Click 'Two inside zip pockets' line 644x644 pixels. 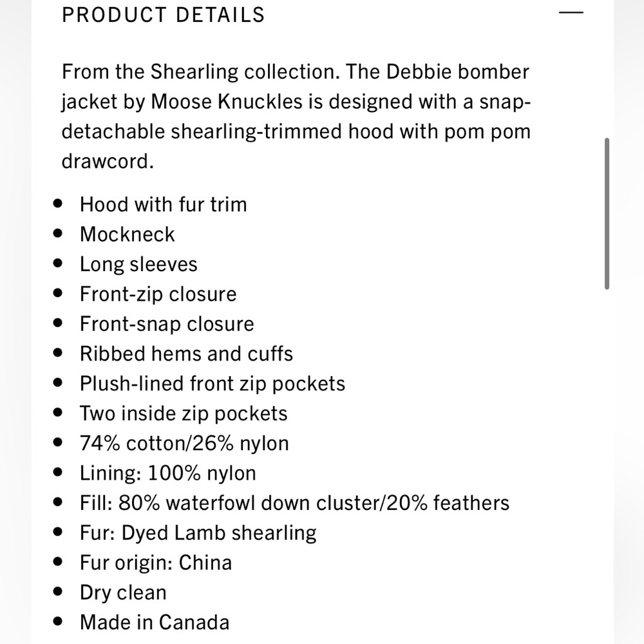[184, 413]
